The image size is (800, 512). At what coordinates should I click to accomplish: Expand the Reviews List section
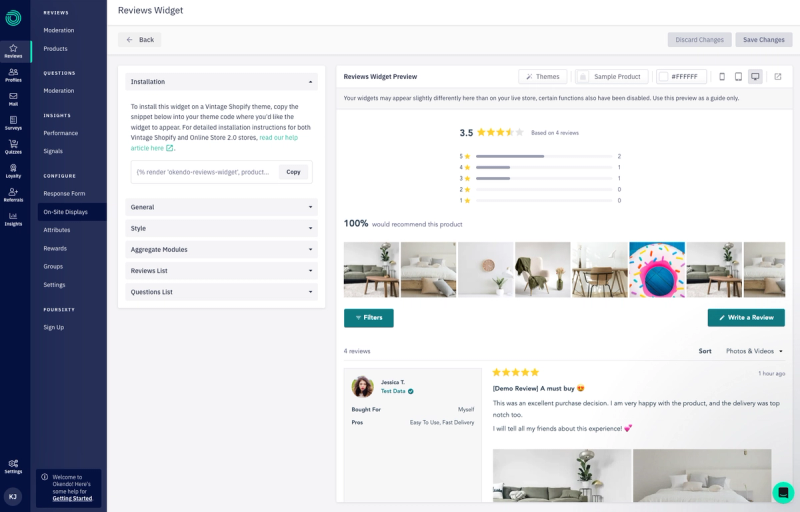pos(221,271)
